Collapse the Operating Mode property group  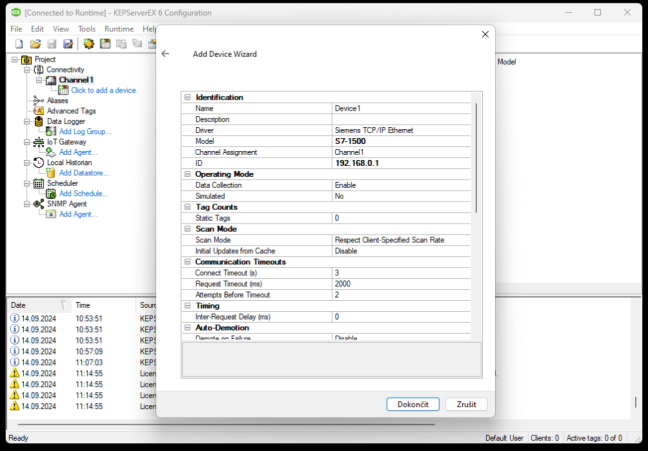tap(188, 174)
